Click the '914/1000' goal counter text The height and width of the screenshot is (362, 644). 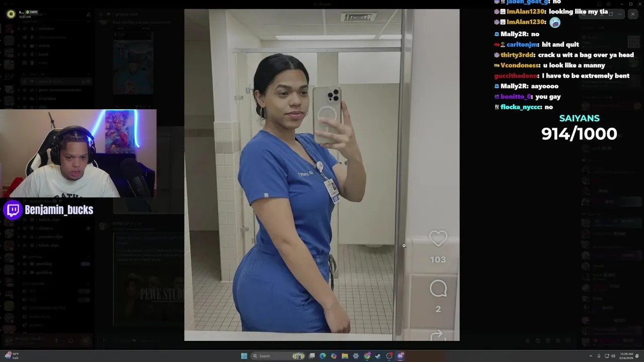click(579, 134)
